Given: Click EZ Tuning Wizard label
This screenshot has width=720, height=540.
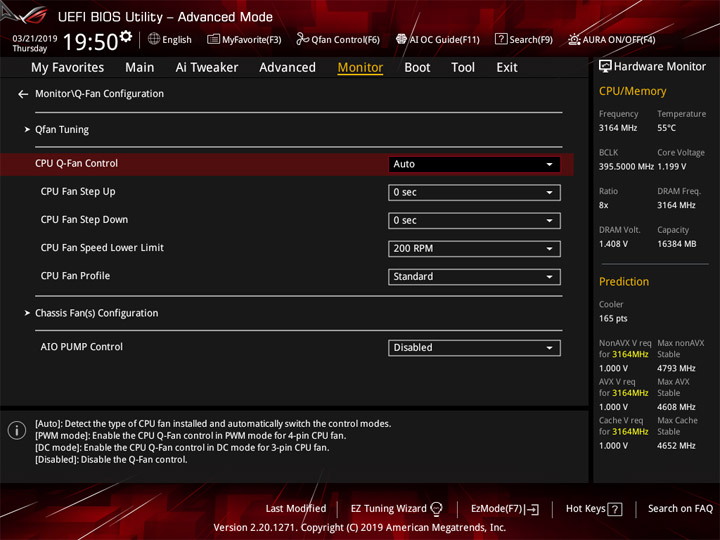Looking at the screenshot, I should point(388,508).
